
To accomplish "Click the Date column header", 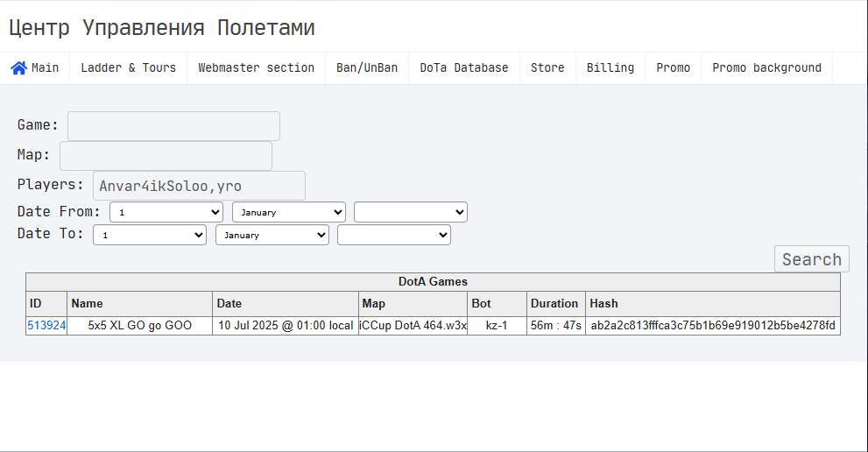I will pyautogui.click(x=286, y=304).
